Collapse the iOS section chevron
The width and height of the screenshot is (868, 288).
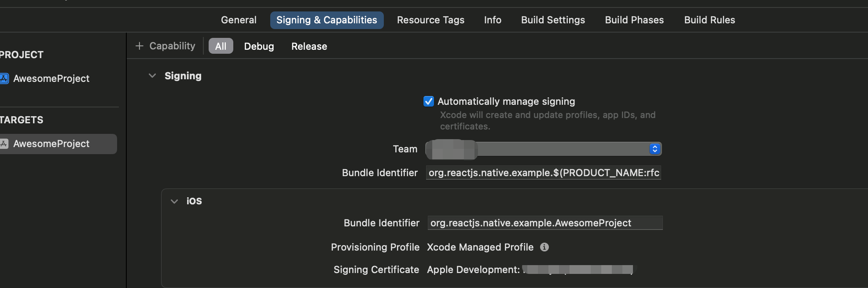[x=174, y=201]
